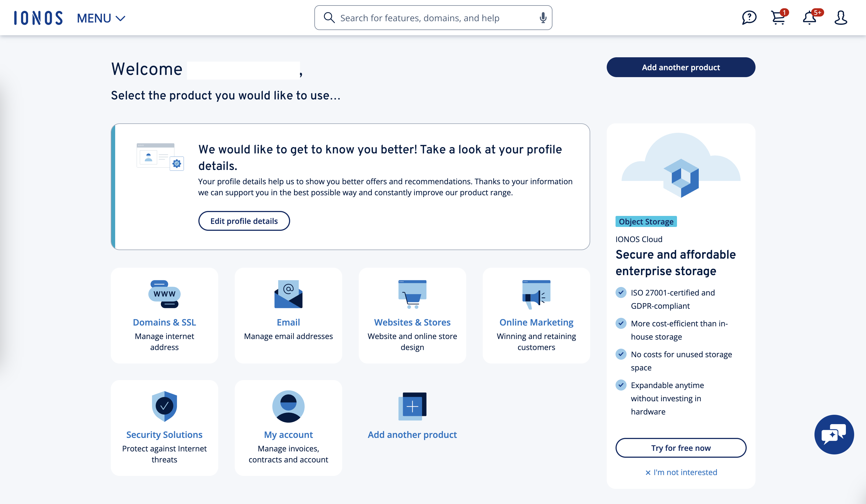Image resolution: width=866 pixels, height=504 pixels.
Task: Dismiss with I'm not interested
Action: pos(681,472)
